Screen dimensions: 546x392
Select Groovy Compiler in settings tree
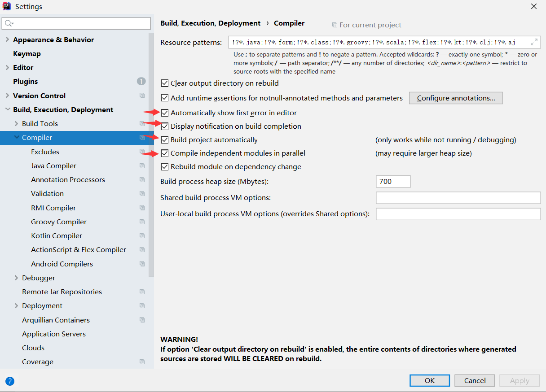[59, 222]
